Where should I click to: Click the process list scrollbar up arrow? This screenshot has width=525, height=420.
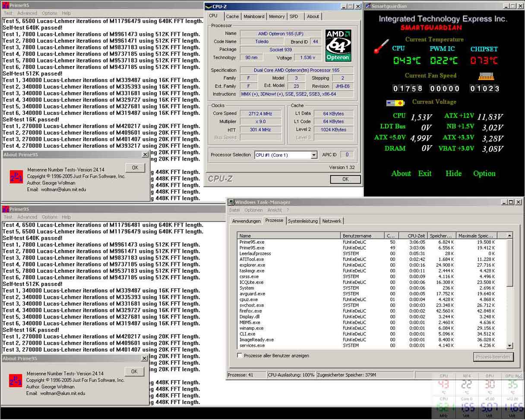pyautogui.click(x=510, y=236)
